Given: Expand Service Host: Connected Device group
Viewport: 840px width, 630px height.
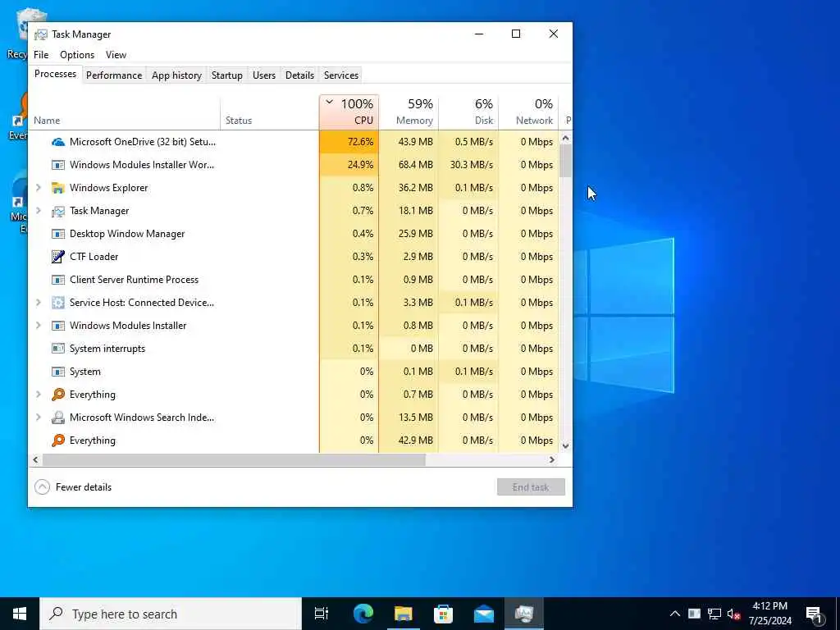Looking at the screenshot, I should (x=39, y=302).
